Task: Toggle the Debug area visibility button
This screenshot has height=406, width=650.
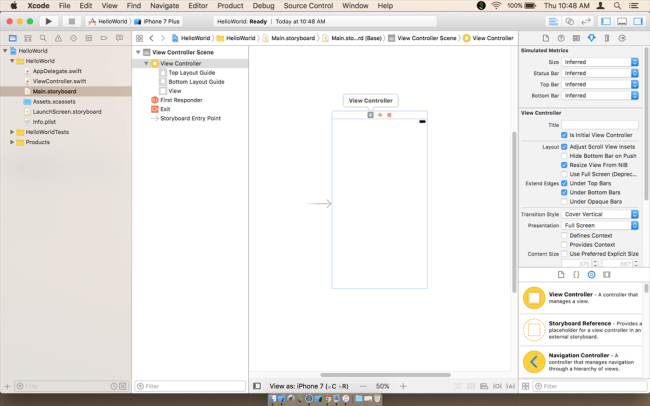Action: [x=622, y=22]
